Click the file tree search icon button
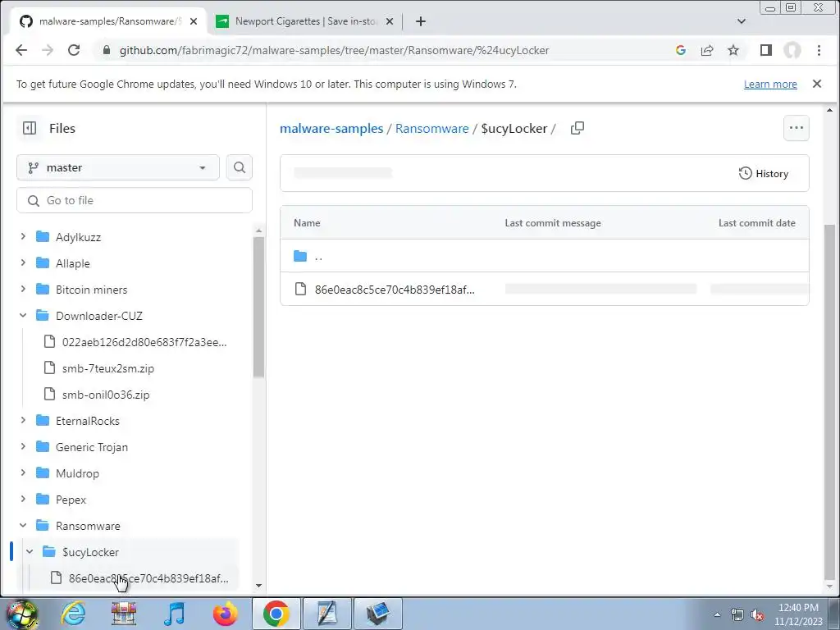This screenshot has width=840, height=630. tap(240, 167)
